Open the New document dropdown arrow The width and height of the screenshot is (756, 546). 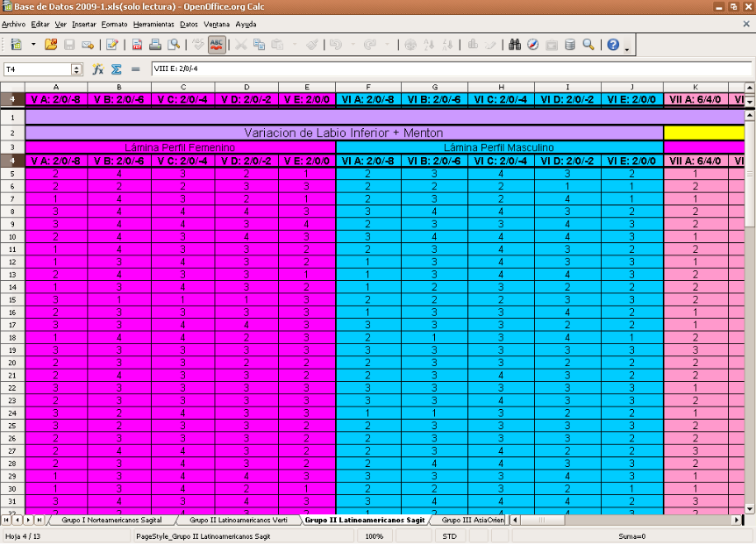click(x=32, y=43)
